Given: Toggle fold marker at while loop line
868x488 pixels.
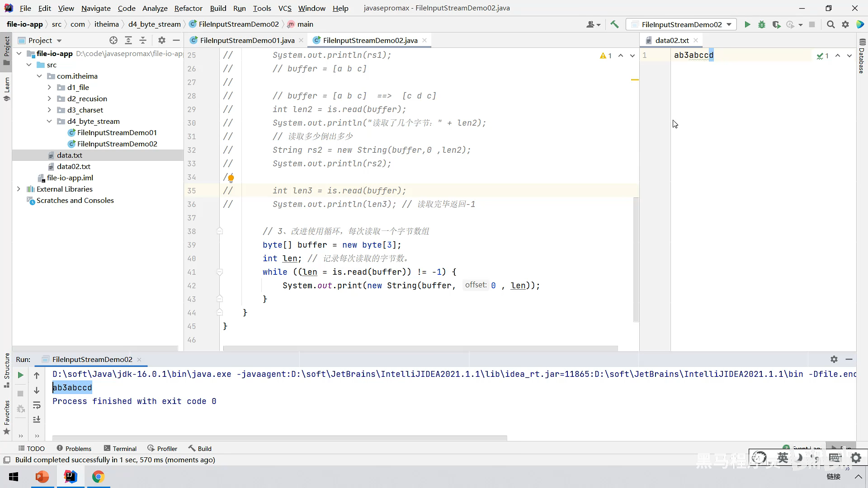Looking at the screenshot, I should click(x=220, y=272).
